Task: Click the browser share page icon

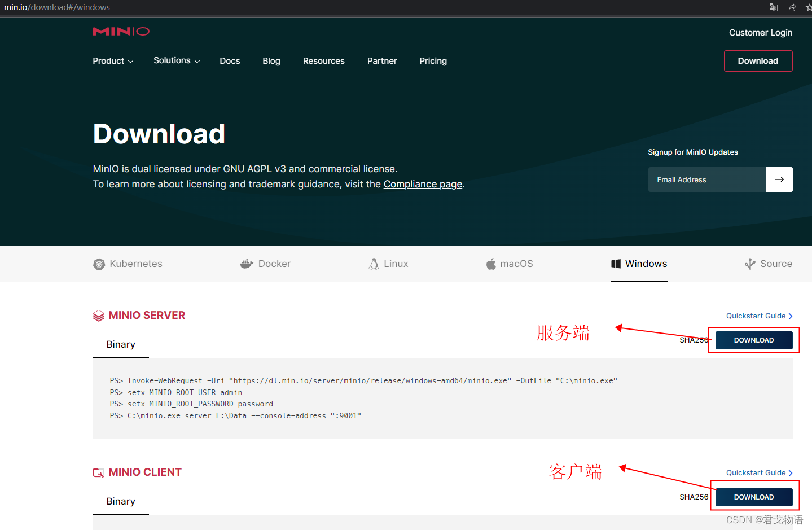Action: (792, 7)
